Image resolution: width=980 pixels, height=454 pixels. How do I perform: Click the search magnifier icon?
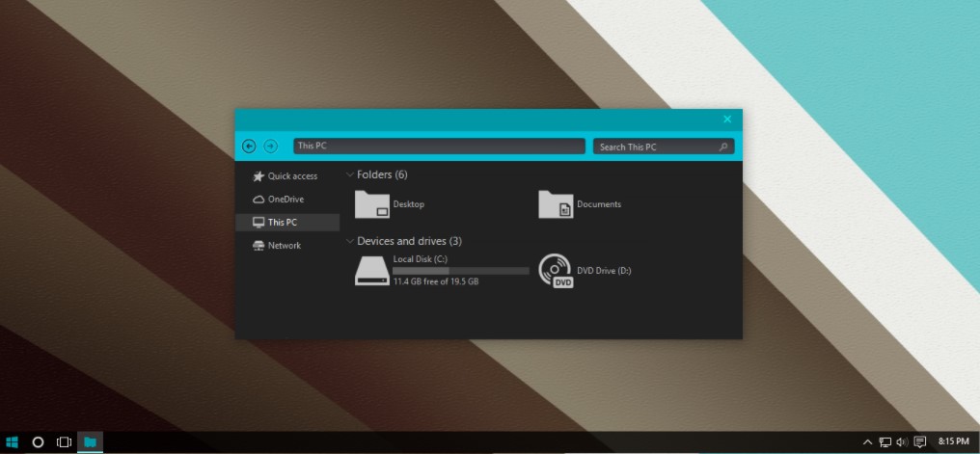pos(723,147)
